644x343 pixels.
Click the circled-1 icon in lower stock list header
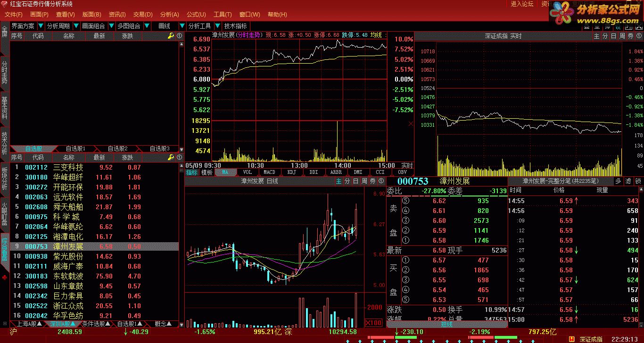(x=179, y=157)
